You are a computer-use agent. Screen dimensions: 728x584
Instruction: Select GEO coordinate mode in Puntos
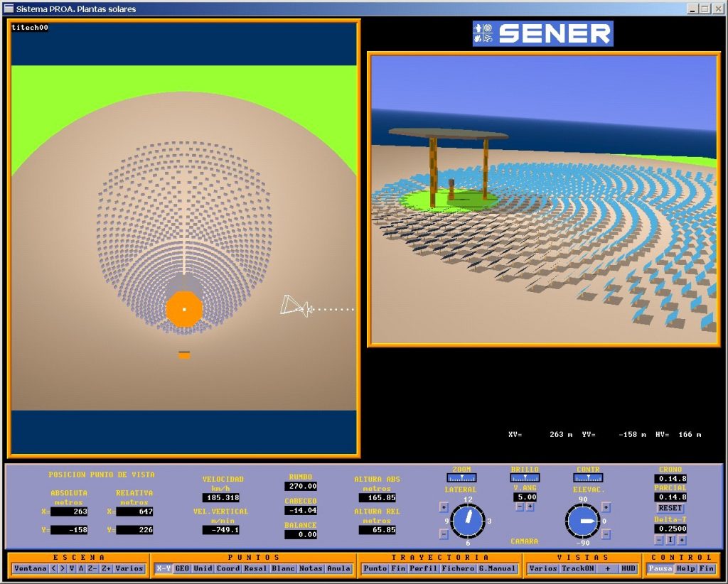[x=182, y=568]
